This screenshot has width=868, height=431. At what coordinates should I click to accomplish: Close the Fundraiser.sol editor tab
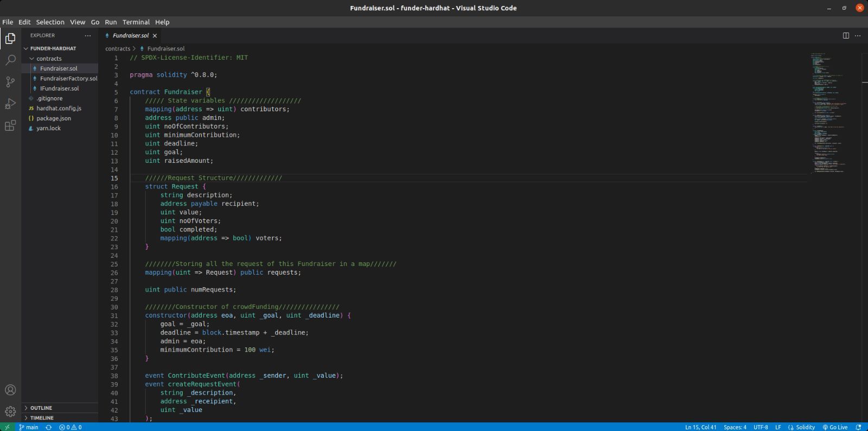155,36
